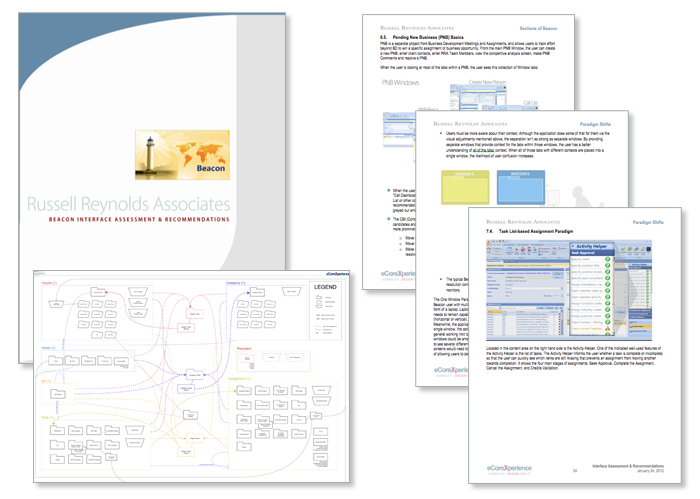Click the eCoreXperience mark atop the diagram
700x499 pixels.
coord(337,274)
